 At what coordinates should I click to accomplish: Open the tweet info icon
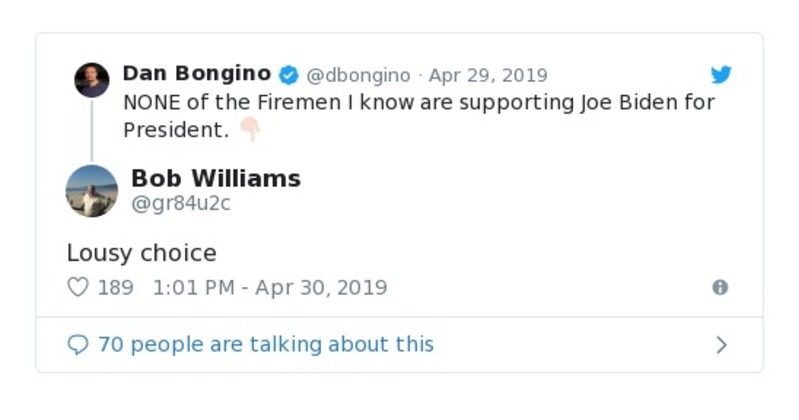pos(720,288)
